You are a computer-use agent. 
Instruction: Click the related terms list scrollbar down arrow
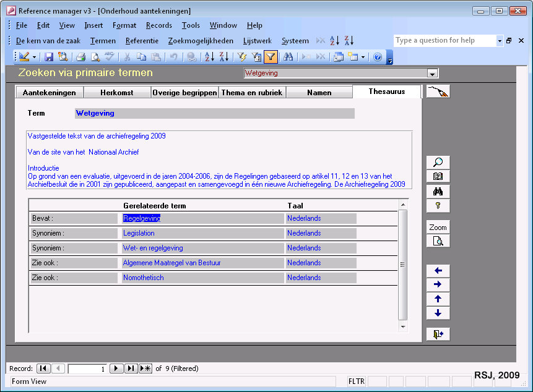tap(403, 326)
